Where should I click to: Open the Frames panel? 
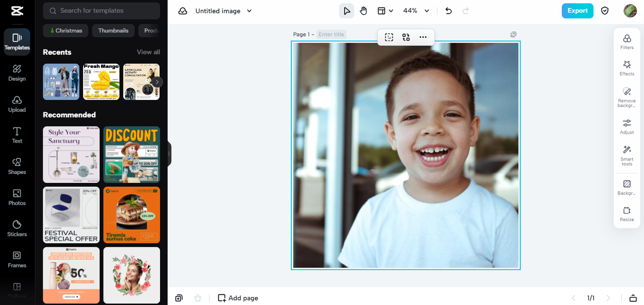(x=17, y=260)
